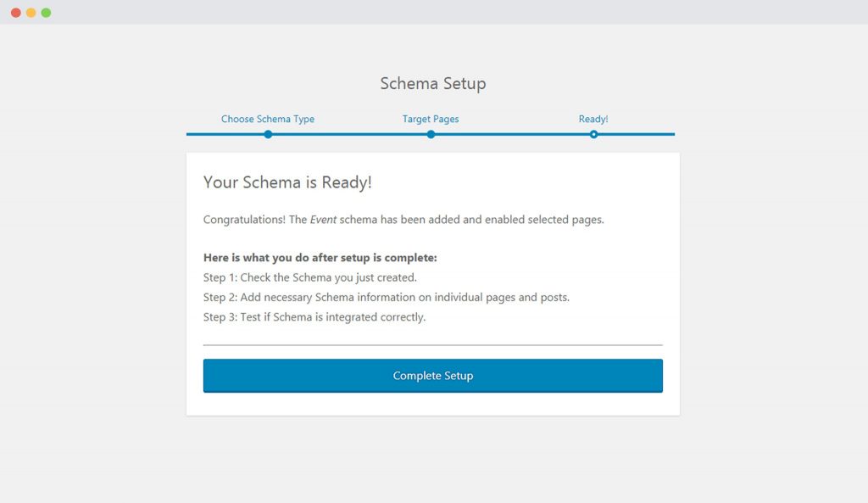Click the Target Pages step dot

tap(431, 134)
